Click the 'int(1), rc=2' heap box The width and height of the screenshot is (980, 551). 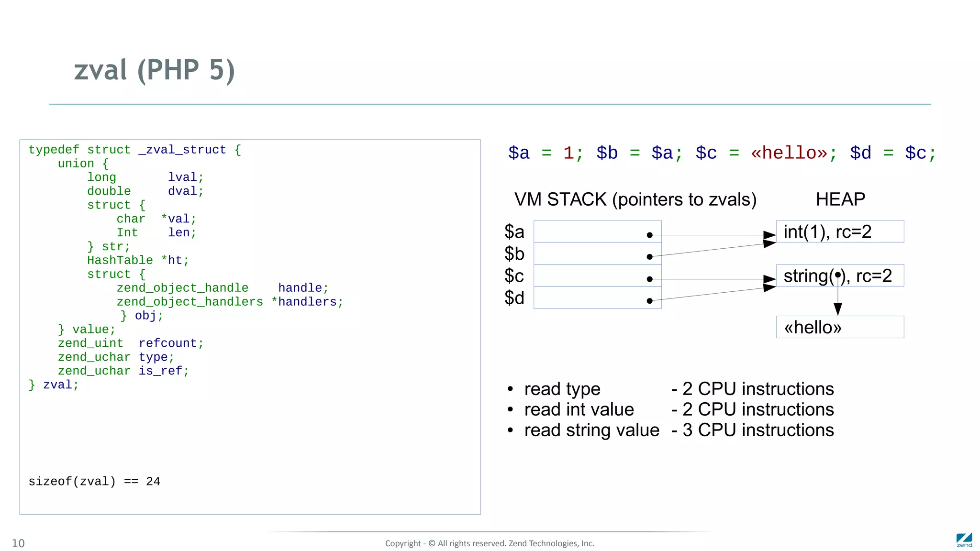coord(840,231)
